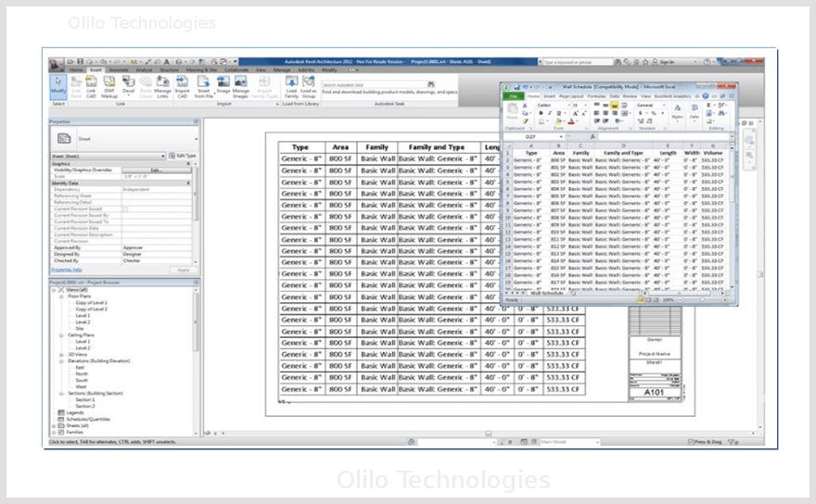The width and height of the screenshot is (816, 504).
Task: Open Excel Page Layout tab
Action: point(571,96)
